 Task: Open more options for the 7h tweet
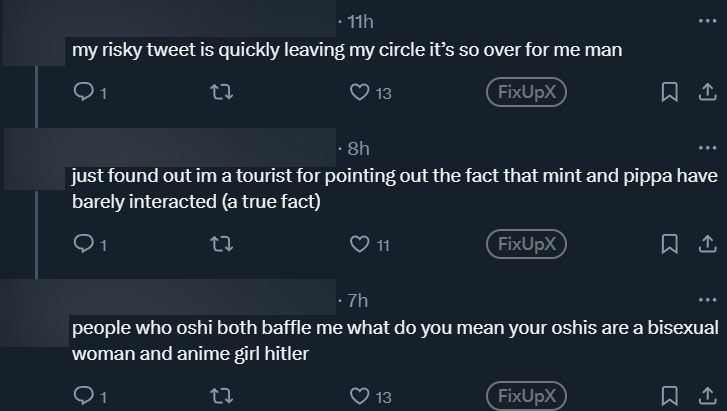[708, 300]
